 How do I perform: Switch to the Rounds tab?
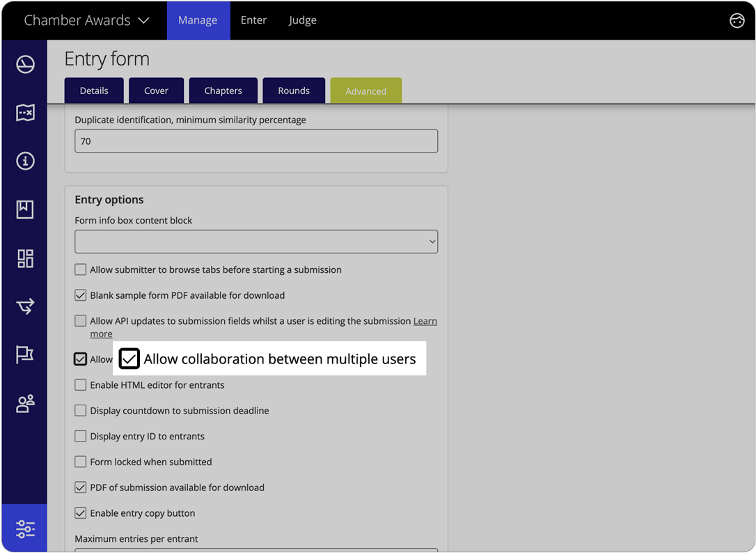294,91
